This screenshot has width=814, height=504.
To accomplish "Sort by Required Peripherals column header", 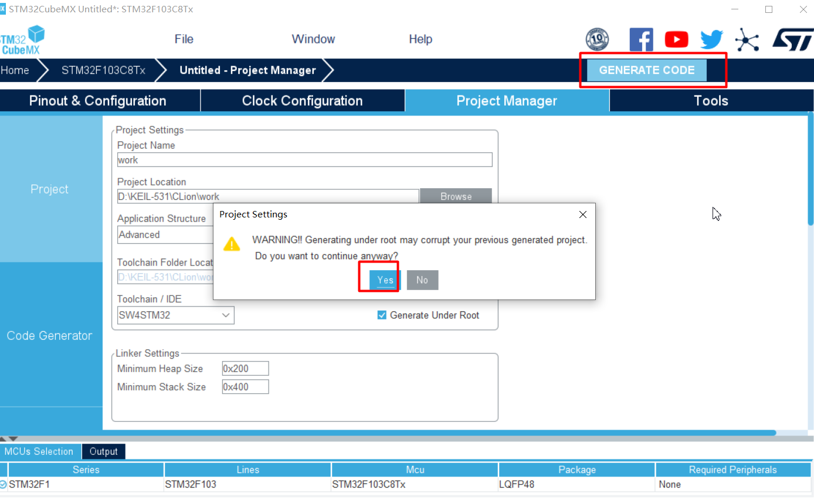I will click(732, 469).
